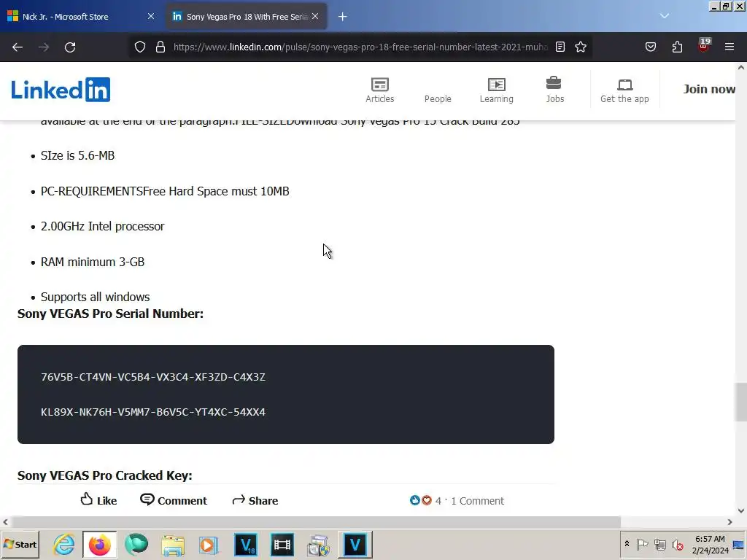Open the Windows Start menu
Image resolution: width=747 pixels, height=560 pixels.
point(20,544)
